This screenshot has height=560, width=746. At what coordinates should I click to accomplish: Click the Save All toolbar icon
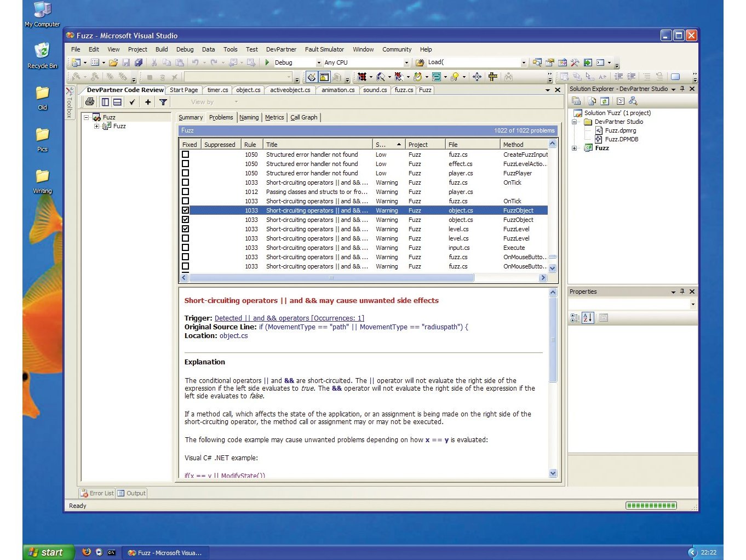tap(139, 62)
